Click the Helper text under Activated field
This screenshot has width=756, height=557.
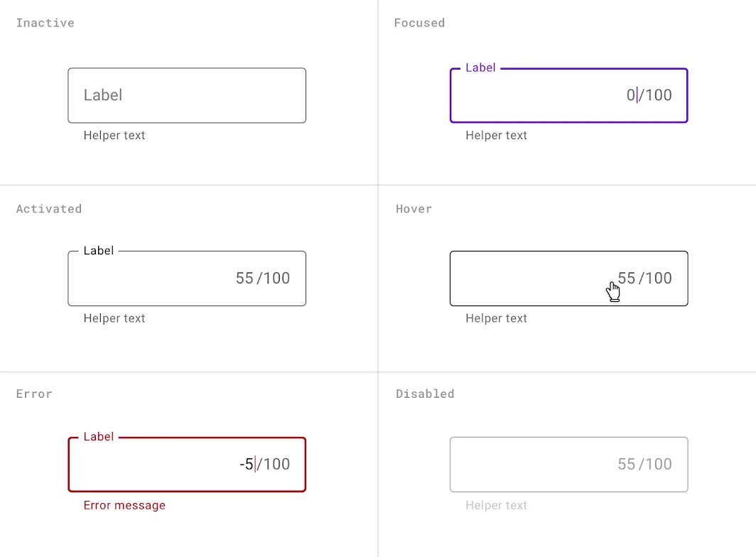[x=114, y=319]
